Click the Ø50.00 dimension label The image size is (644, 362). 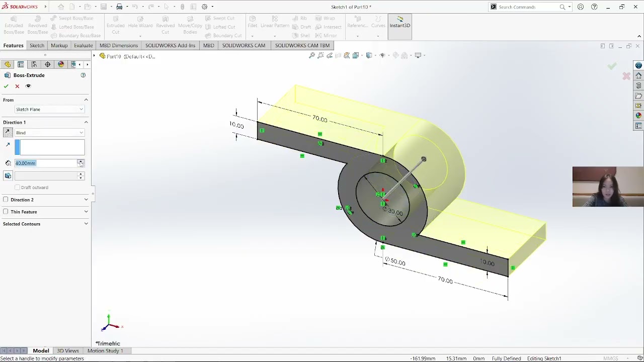click(x=395, y=261)
